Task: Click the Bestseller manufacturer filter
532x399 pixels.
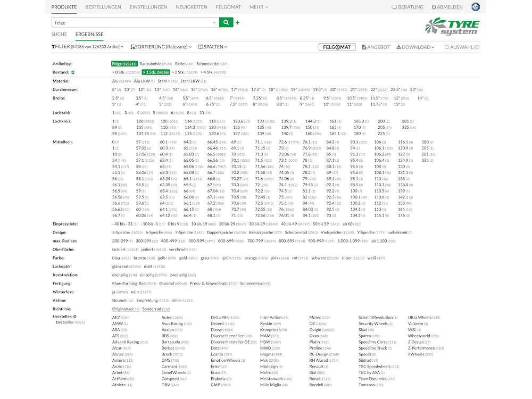Action: 70,322
